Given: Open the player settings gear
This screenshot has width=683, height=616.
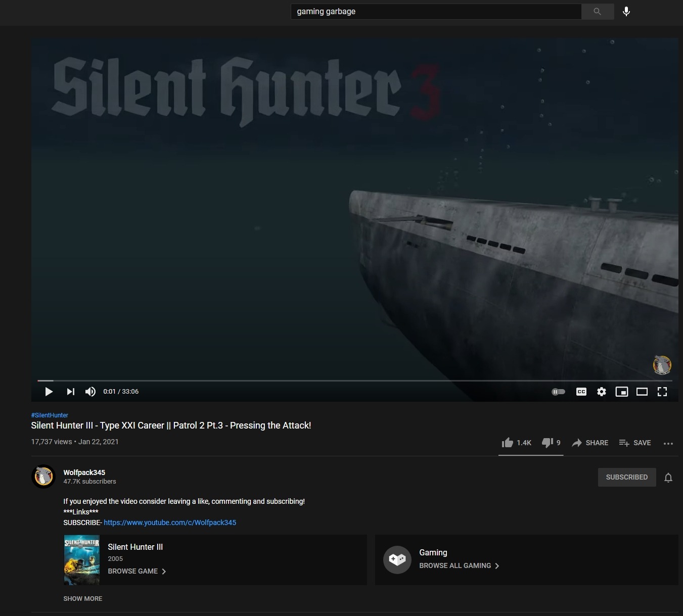Looking at the screenshot, I should 602,392.
